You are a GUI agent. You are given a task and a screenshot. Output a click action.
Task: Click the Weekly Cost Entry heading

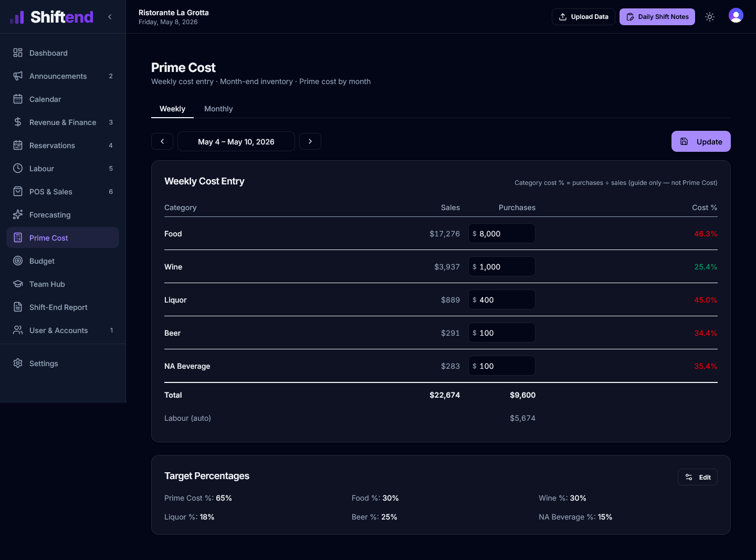click(x=204, y=181)
